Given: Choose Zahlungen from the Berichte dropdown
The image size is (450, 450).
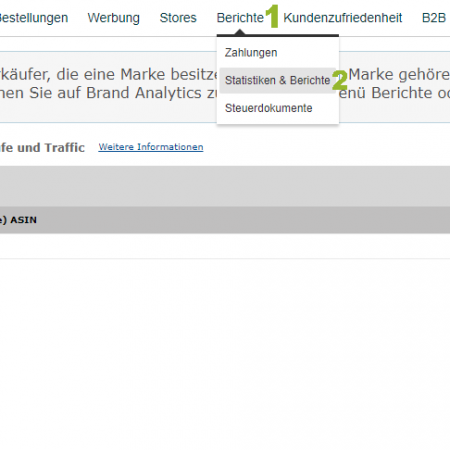Looking at the screenshot, I should coord(251,53).
